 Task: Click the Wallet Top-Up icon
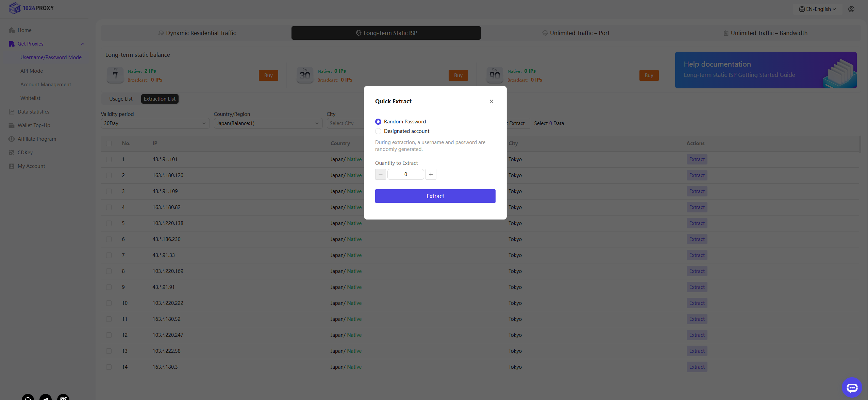point(12,125)
